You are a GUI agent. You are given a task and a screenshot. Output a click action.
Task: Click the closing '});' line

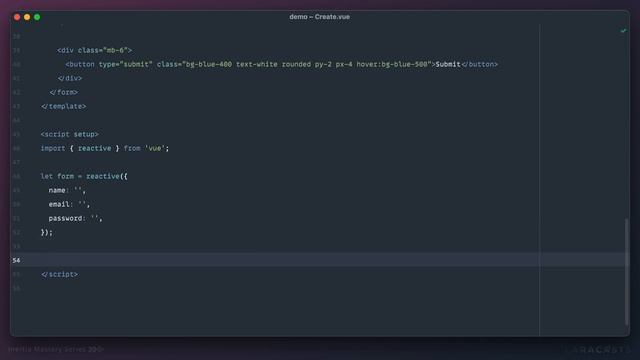[x=47, y=232]
